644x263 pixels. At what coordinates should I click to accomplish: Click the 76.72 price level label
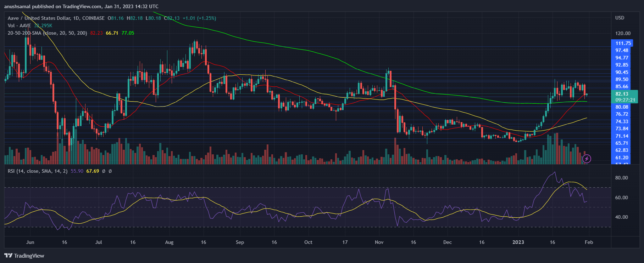(622, 114)
